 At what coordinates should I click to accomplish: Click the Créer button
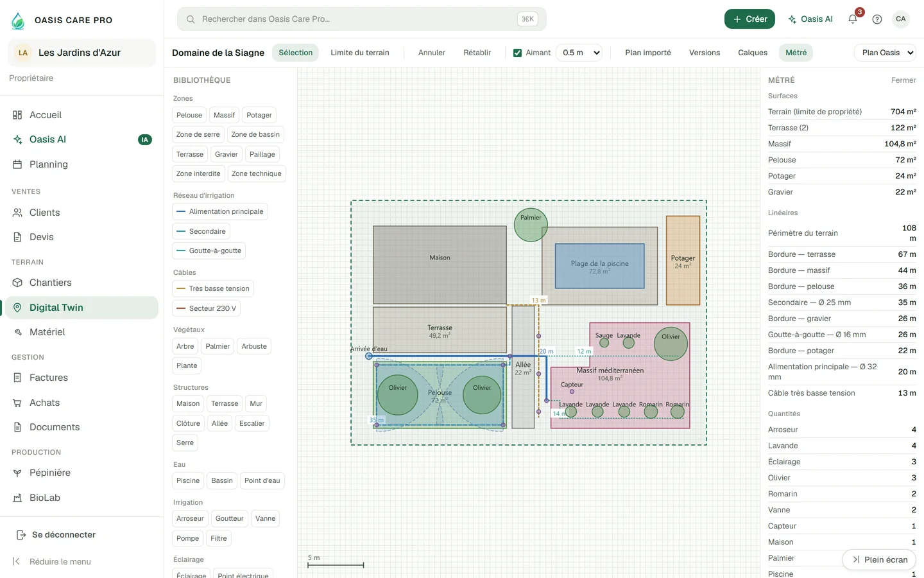(749, 19)
